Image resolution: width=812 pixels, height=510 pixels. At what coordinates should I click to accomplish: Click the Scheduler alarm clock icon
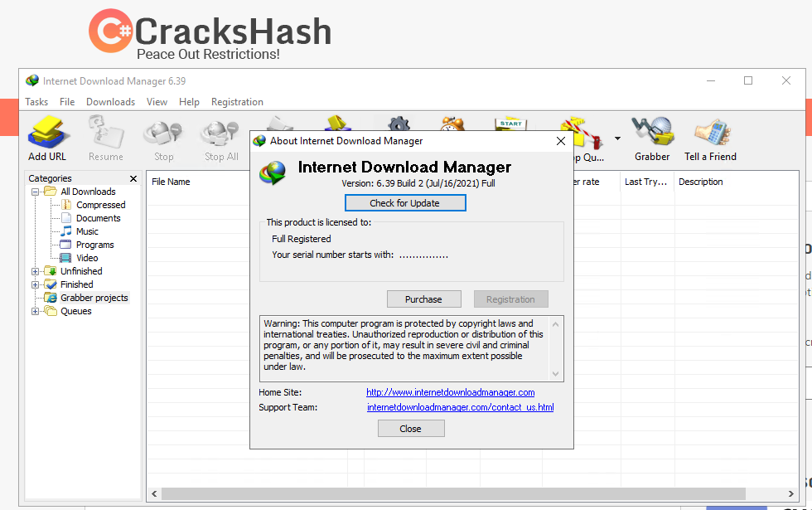pos(452,124)
